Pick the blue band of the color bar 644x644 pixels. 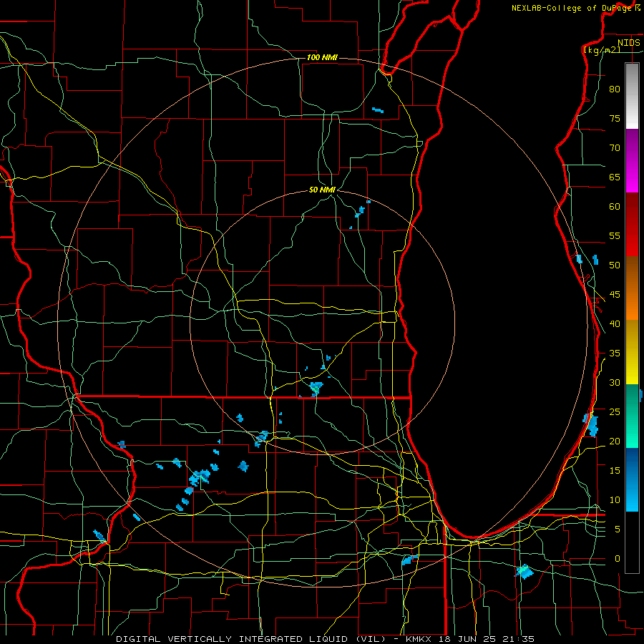point(632,479)
